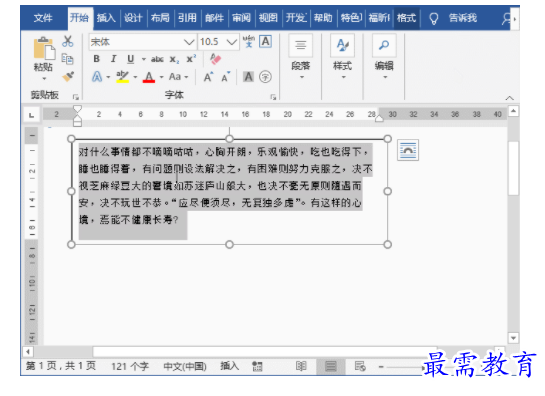
Task: Expand highlight color dropdown arrow
Action: (x=135, y=77)
